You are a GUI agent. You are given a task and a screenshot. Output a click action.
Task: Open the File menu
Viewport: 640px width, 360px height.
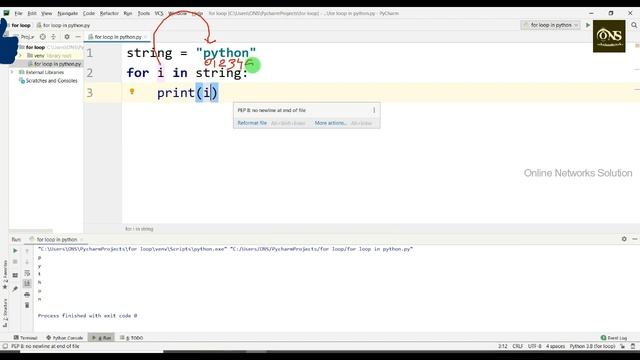(x=18, y=13)
